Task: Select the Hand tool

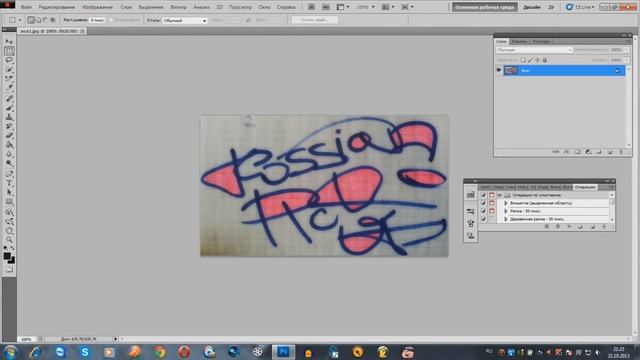Action: tap(9, 231)
